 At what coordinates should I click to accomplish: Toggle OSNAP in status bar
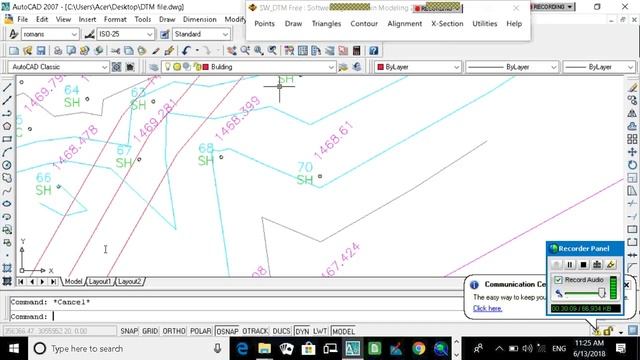tap(227, 331)
